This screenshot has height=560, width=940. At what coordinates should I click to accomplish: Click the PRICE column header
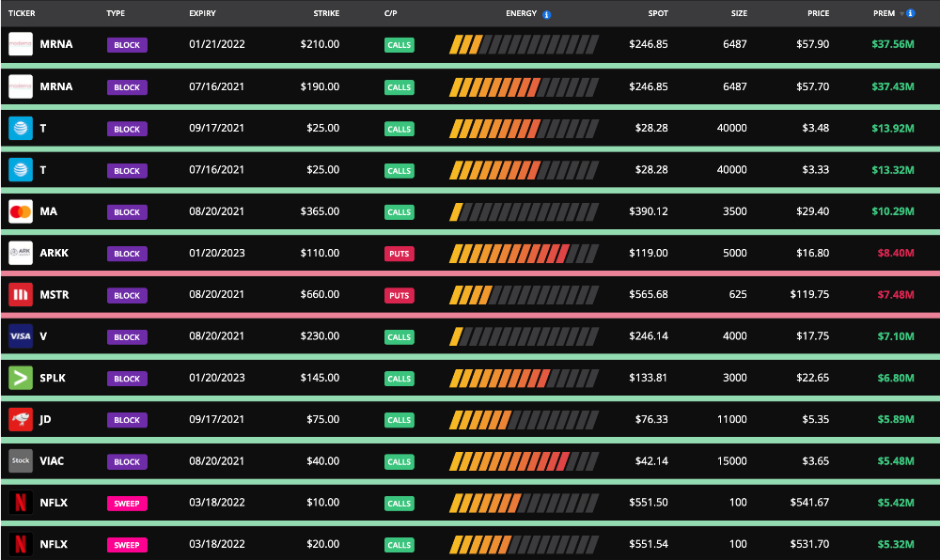819,13
